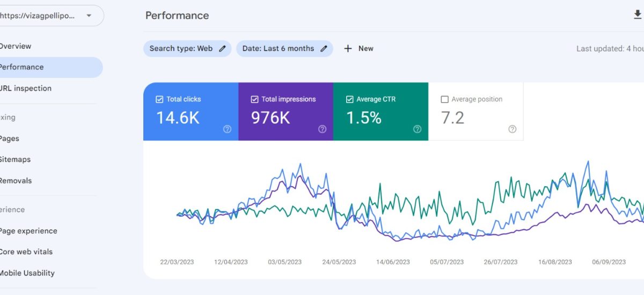Click the download export icon
The image size is (644, 295).
(x=637, y=15)
